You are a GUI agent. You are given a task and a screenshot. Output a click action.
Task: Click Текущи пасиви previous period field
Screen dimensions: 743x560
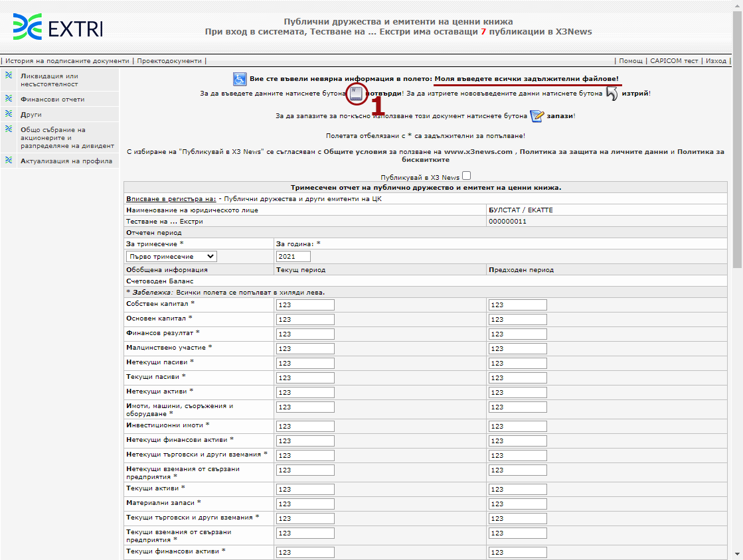517,378
